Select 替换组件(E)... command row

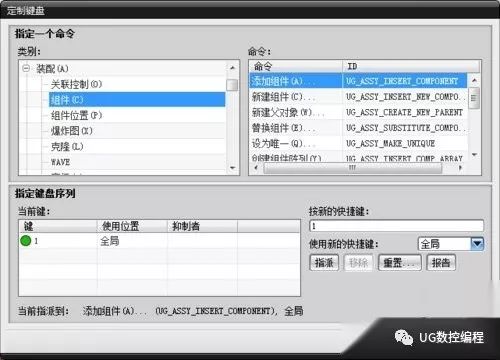tap(358, 128)
